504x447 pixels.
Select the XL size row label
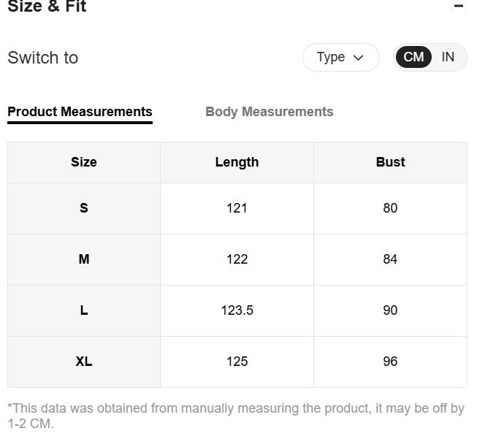[x=84, y=362]
